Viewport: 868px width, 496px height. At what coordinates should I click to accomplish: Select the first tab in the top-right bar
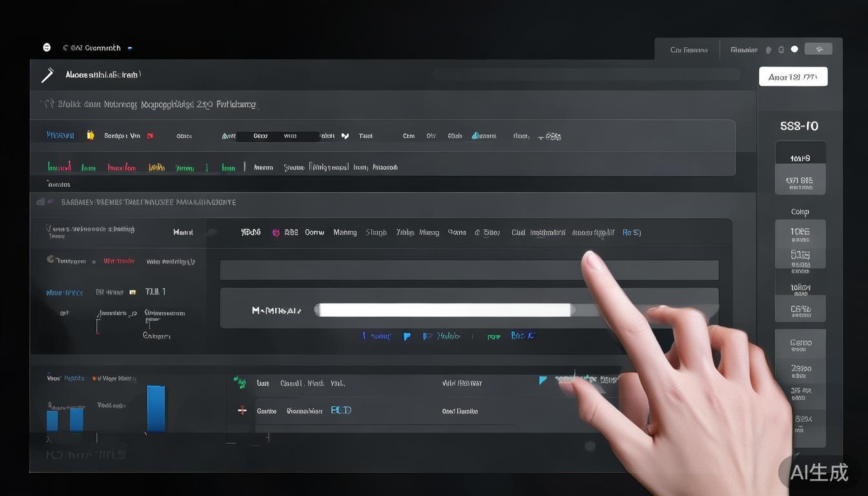click(688, 50)
